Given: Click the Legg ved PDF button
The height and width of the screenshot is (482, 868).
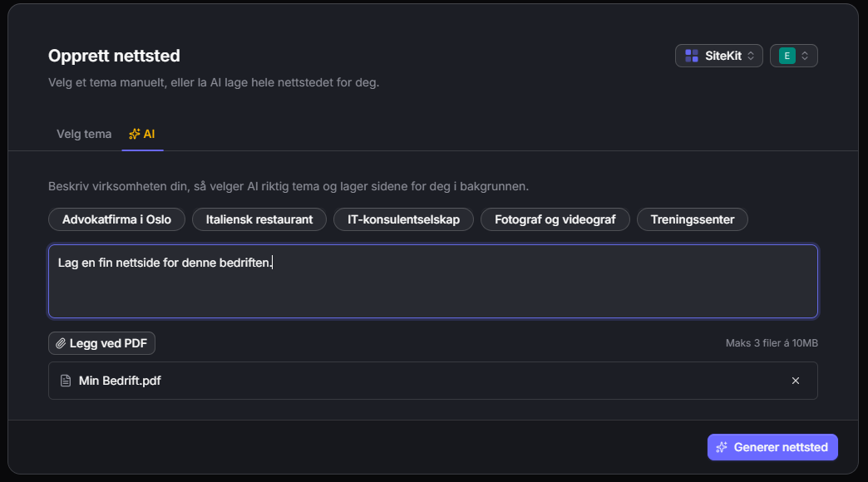Looking at the screenshot, I should coord(101,342).
